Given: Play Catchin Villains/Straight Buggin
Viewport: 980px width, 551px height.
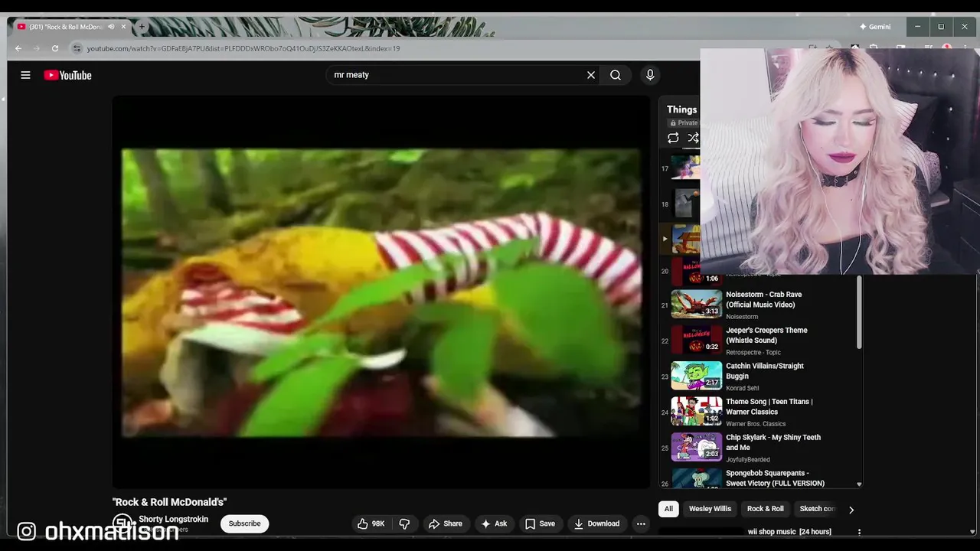Looking at the screenshot, I should point(764,371).
